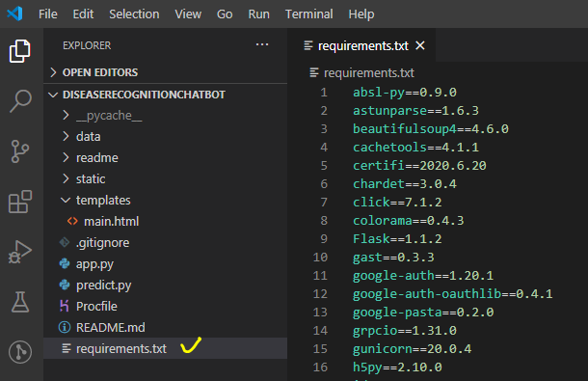This screenshot has width=588, height=381.
Task: Open the Terminal menu
Action: click(x=309, y=14)
